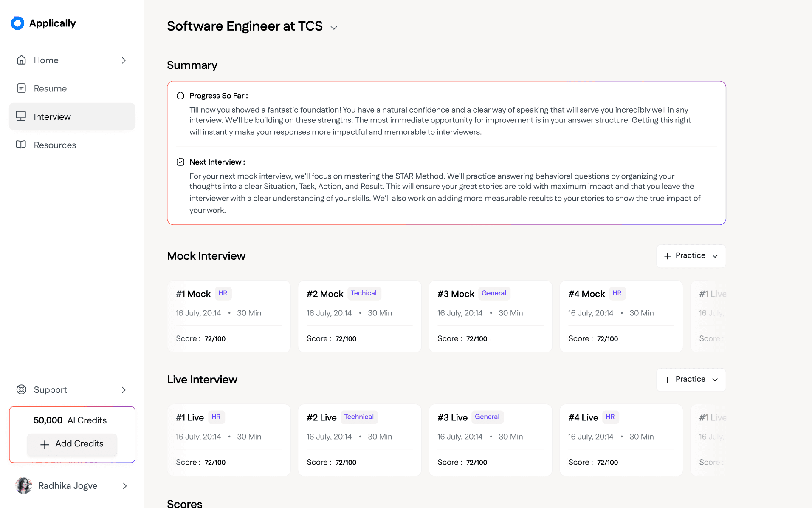
Task: Click the Resources book icon
Action: [21, 145]
